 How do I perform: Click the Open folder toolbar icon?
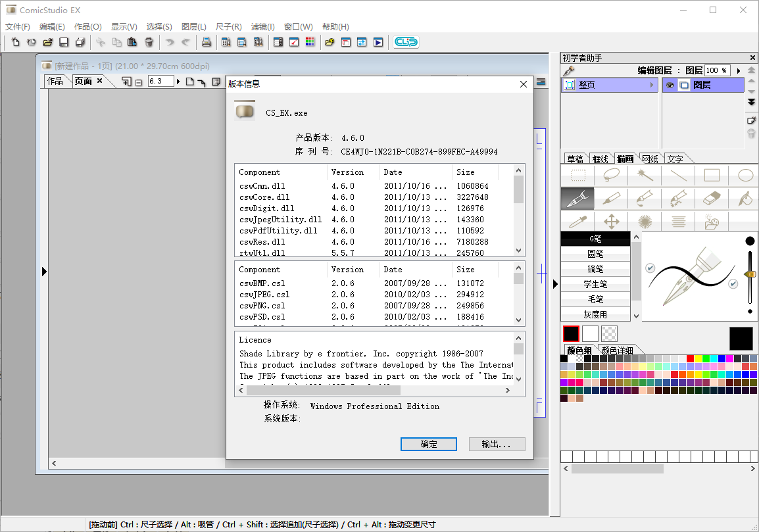click(47, 42)
